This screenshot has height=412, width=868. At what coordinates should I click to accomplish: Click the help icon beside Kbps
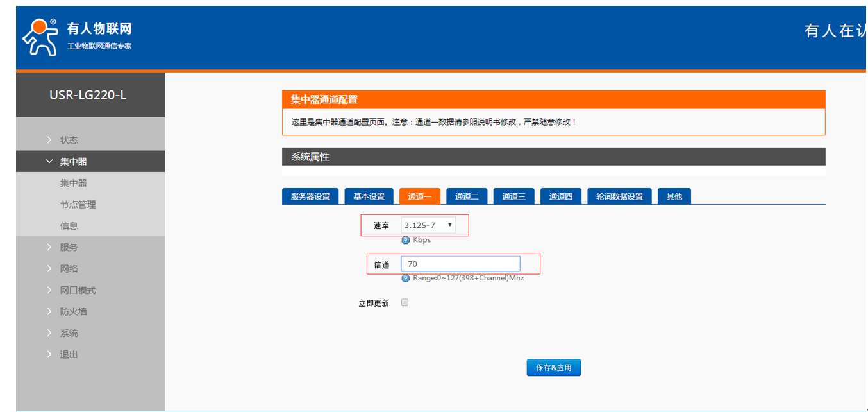coord(405,240)
